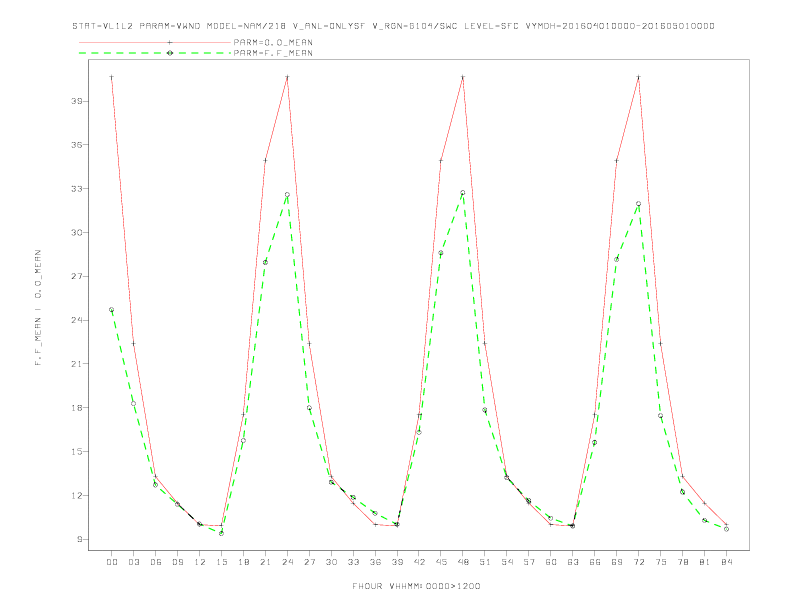Select the PARM=F.F_MEAN legend label
This screenshot has width=792, height=612.
(273, 53)
